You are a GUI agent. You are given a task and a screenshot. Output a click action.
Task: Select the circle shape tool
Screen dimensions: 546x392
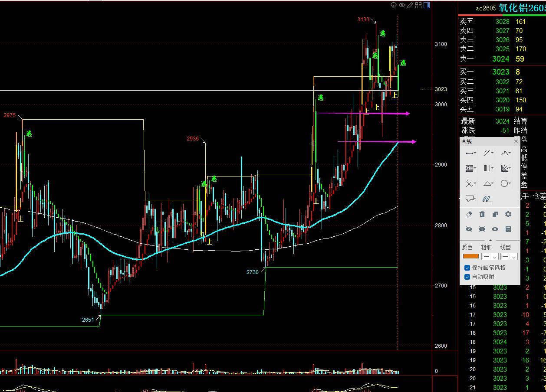[506, 183]
